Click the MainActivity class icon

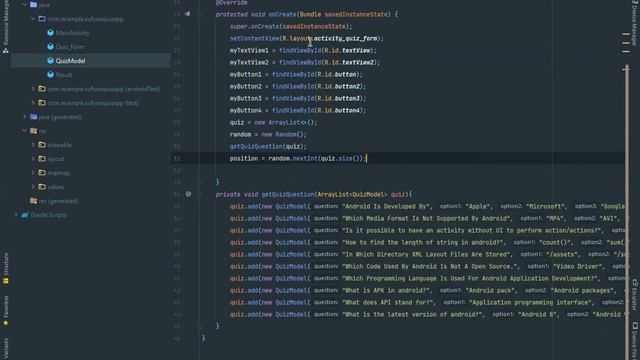pyautogui.click(x=50, y=33)
